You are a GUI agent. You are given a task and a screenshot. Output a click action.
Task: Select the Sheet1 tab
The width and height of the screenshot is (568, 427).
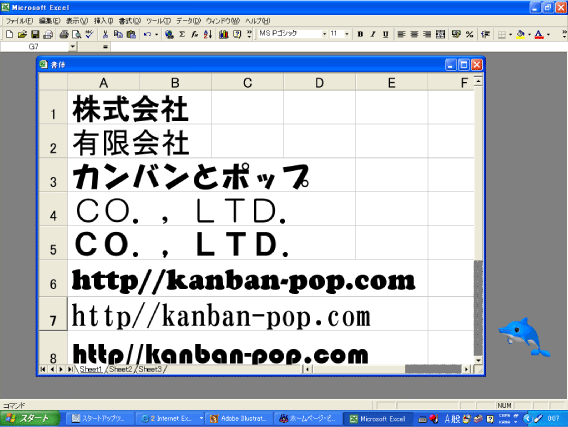(91, 369)
